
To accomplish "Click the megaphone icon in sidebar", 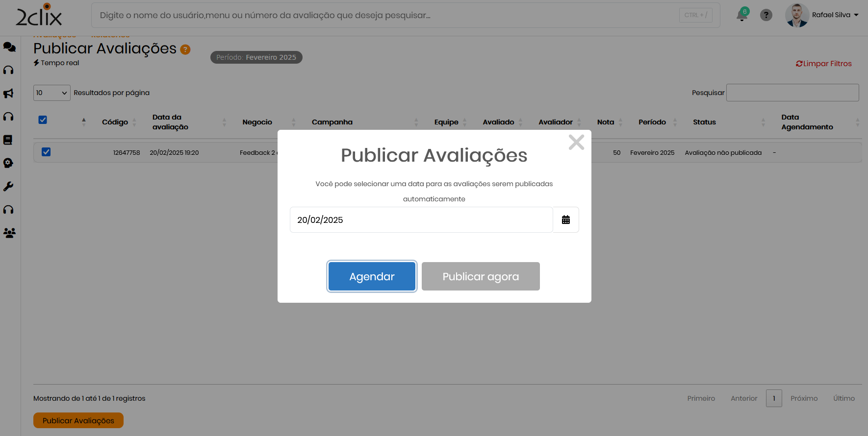I will (x=8, y=94).
